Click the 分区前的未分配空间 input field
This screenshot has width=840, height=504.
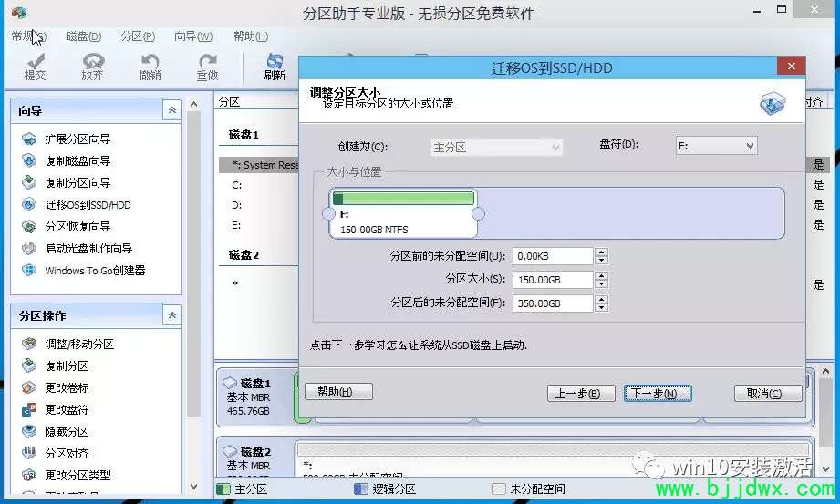coord(553,256)
